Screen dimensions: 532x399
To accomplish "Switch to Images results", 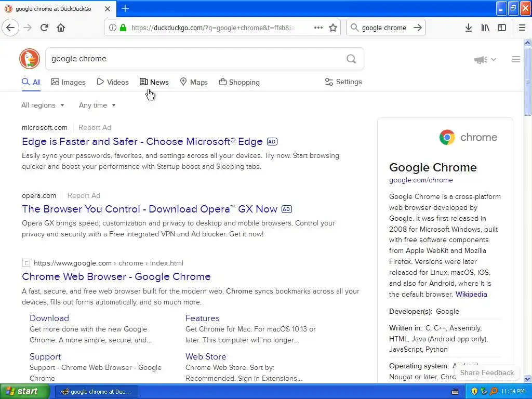I will point(68,82).
